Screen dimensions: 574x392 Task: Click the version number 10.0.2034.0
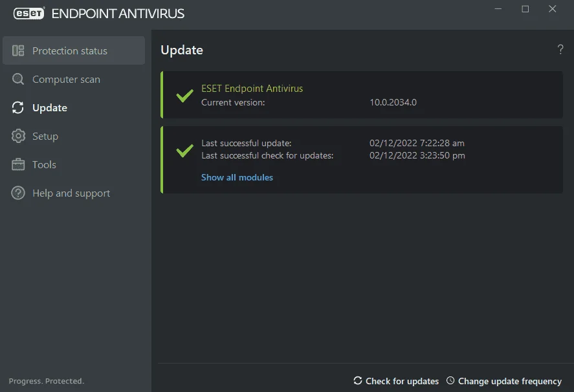click(393, 102)
